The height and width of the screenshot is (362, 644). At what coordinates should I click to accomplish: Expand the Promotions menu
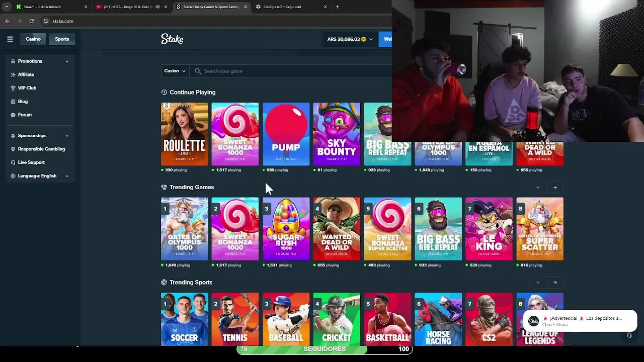click(40, 61)
